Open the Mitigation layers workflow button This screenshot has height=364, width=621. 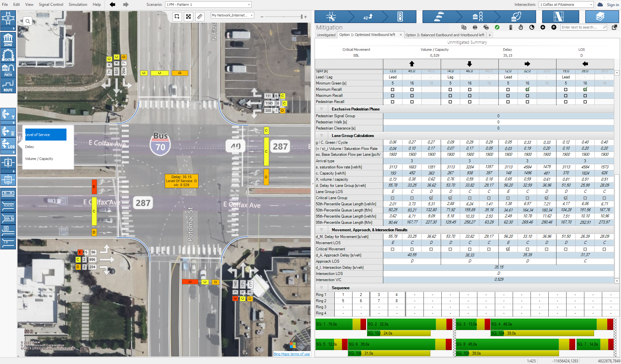(x=602, y=17)
